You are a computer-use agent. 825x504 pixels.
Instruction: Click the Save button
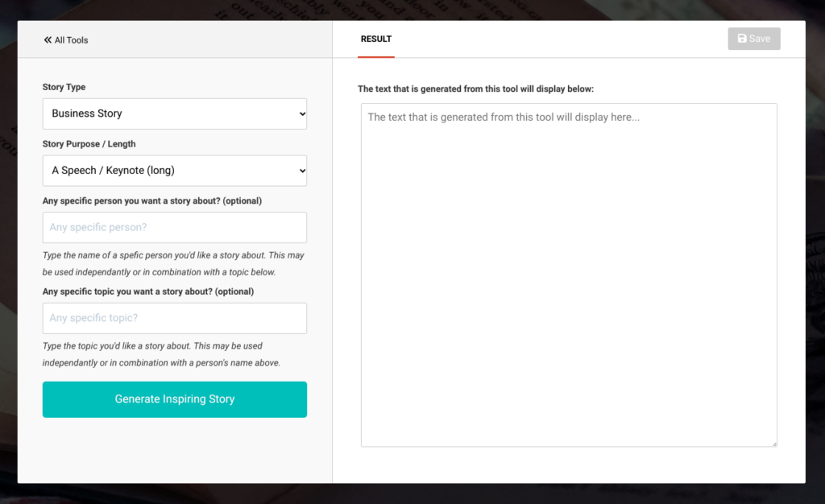pos(754,39)
